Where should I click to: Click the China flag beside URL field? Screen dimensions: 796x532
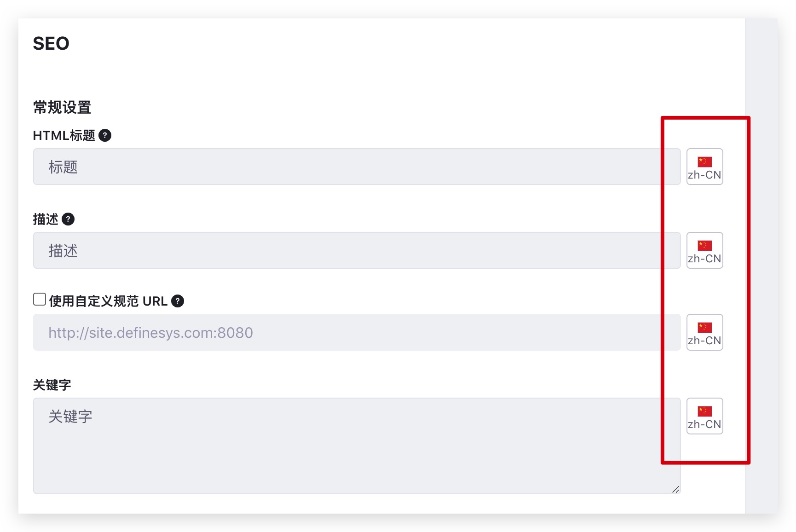pyautogui.click(x=704, y=328)
